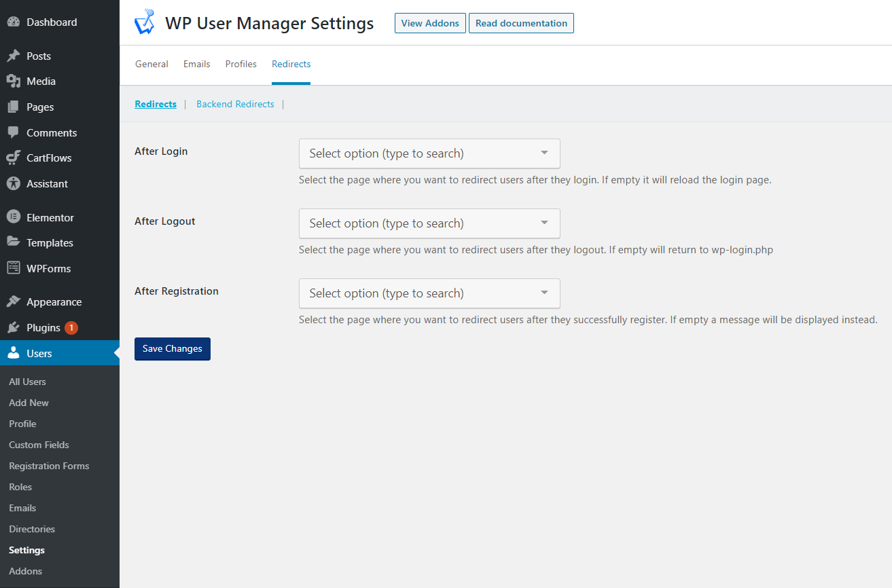Open Registration Forms in Users submenu

(49, 466)
